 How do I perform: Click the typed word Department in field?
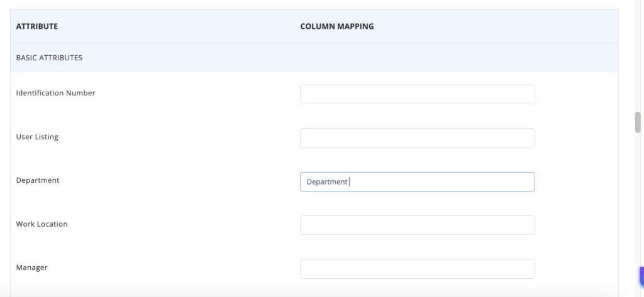coord(327,181)
